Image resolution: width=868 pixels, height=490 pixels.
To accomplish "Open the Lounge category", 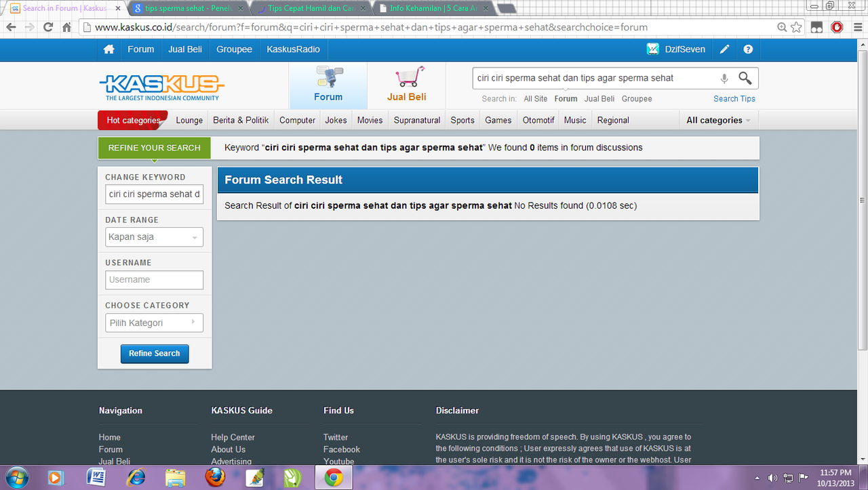I will point(189,120).
